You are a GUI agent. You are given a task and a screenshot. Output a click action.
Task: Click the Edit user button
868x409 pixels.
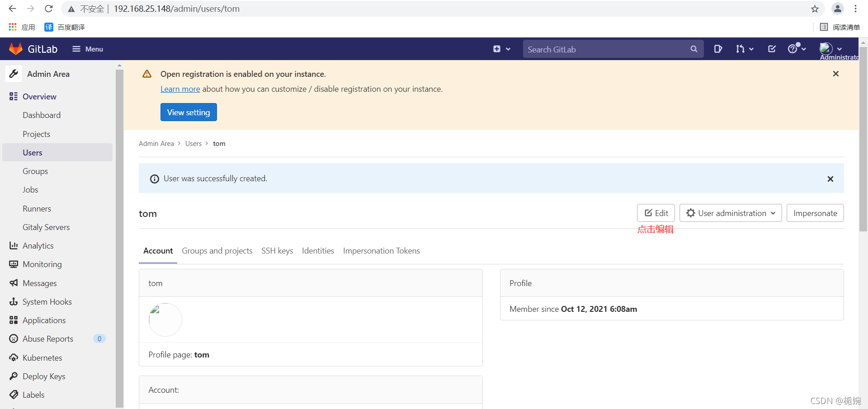click(656, 213)
